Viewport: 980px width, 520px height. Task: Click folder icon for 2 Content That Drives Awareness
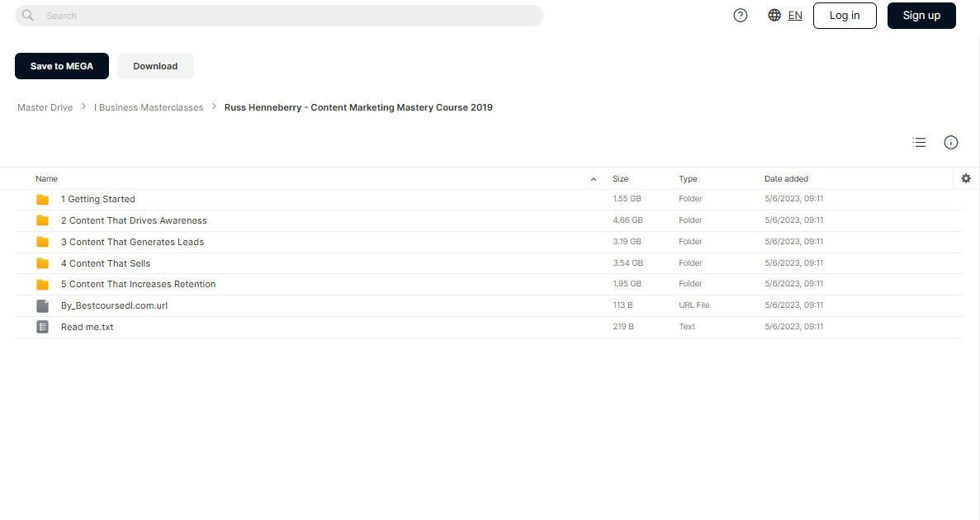(42, 220)
